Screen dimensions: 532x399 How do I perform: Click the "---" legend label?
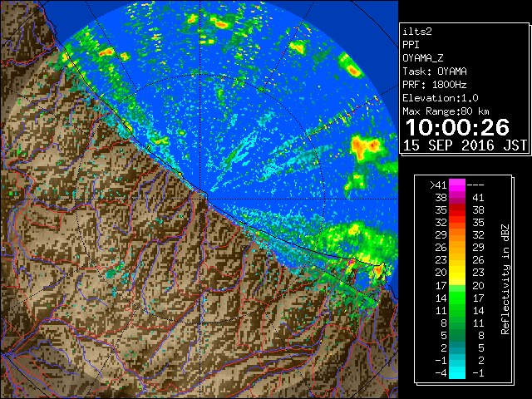(x=475, y=185)
